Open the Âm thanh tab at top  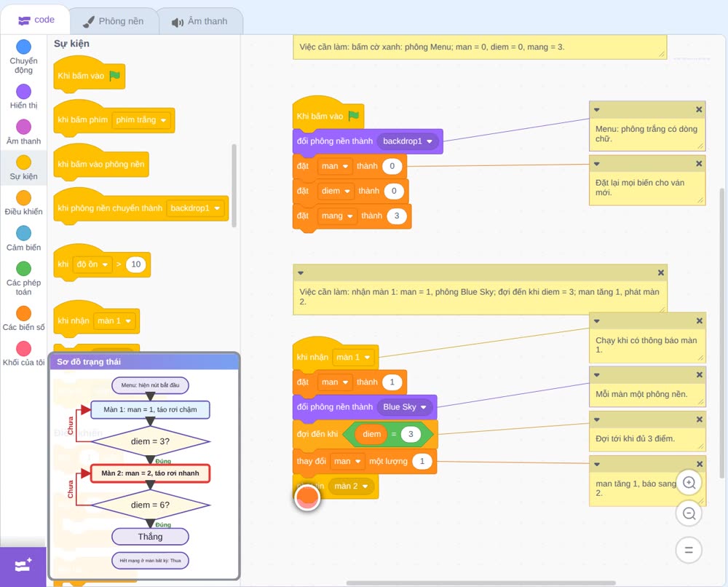tap(201, 21)
